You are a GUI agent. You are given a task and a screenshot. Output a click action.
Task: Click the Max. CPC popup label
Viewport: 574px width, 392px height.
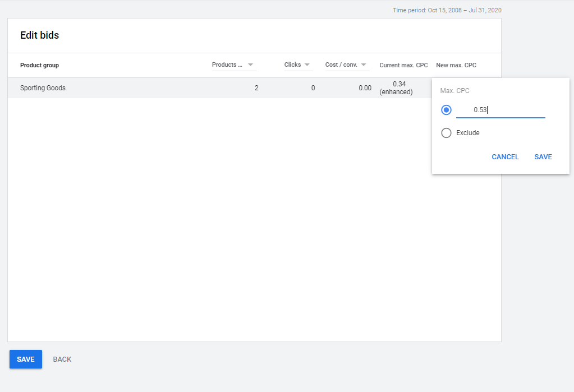click(x=454, y=91)
